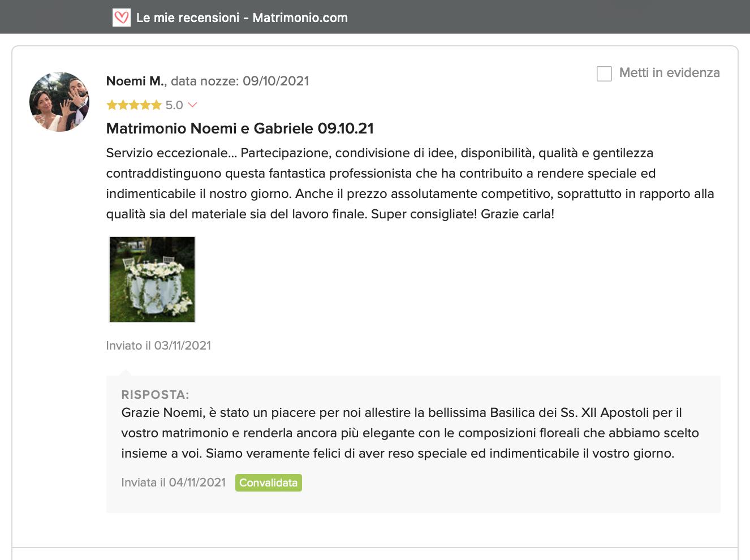Click the Inviato il 03/11/2021 date
The image size is (750, 560).
[158, 346]
